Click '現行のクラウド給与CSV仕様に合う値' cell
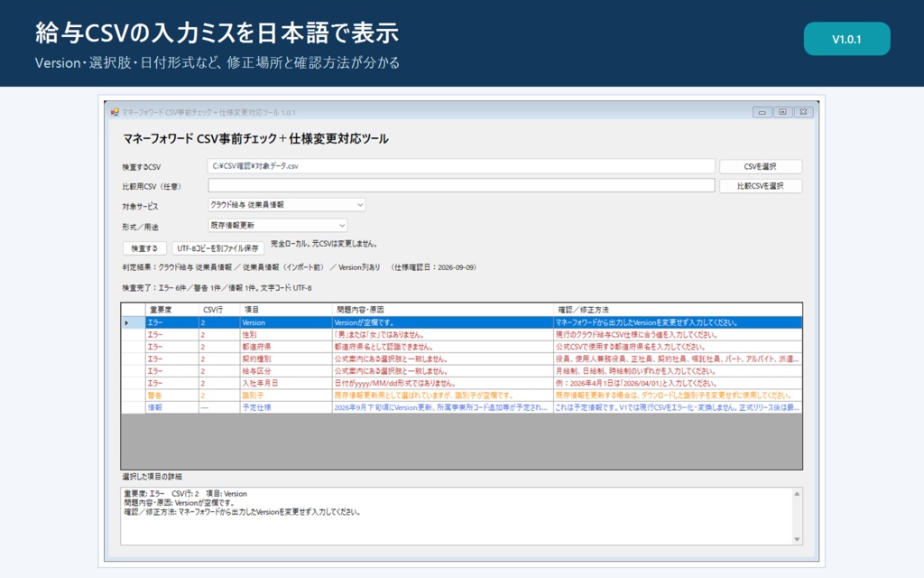924x578 pixels. point(677,334)
